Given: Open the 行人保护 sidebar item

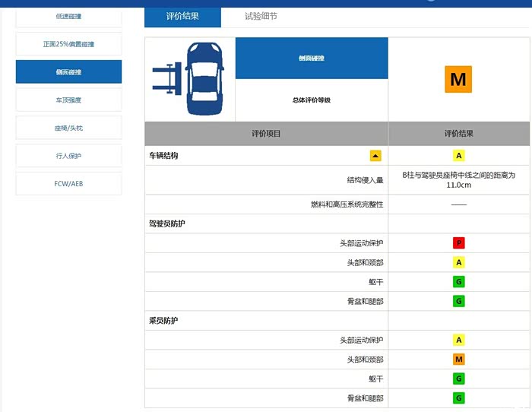Looking at the screenshot, I should [x=68, y=156].
